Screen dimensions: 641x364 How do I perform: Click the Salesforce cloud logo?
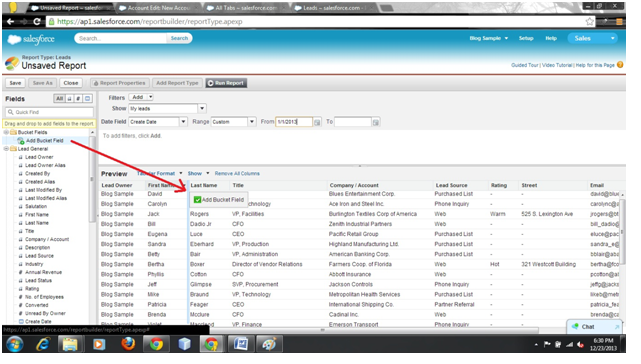coord(14,39)
